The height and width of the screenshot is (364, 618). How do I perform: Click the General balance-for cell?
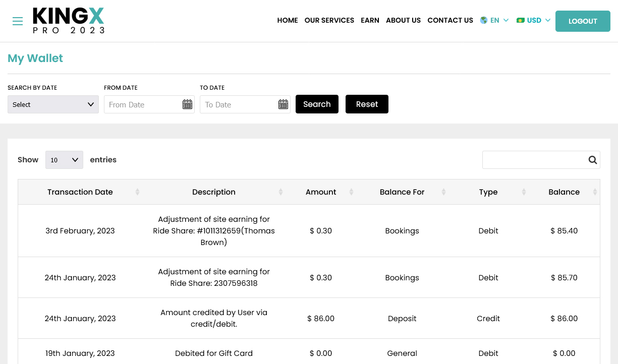click(402, 353)
